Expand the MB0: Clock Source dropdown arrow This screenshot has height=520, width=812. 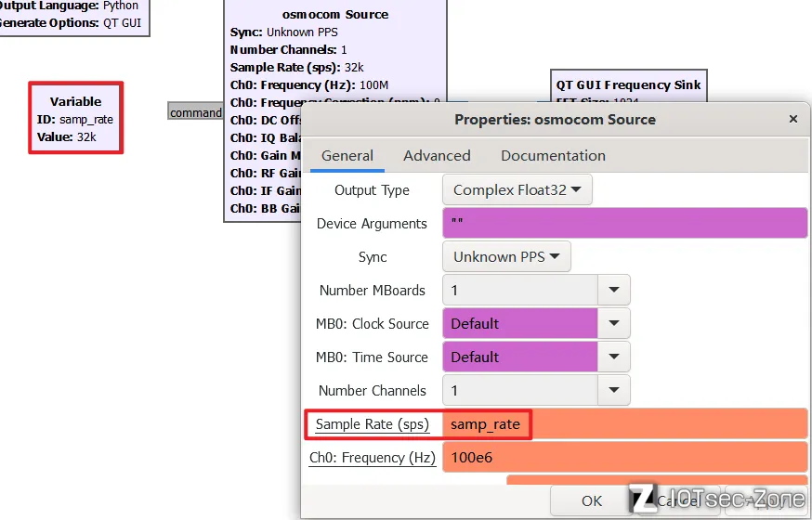coord(614,323)
